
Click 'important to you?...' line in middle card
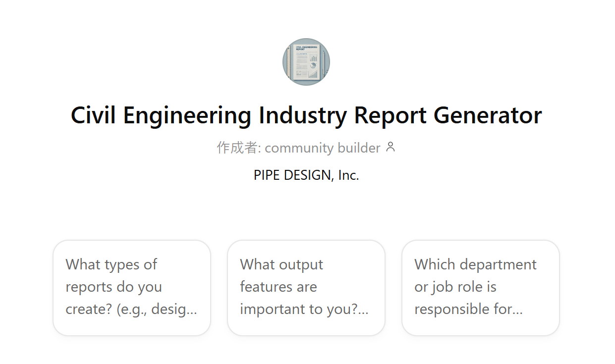point(304,309)
